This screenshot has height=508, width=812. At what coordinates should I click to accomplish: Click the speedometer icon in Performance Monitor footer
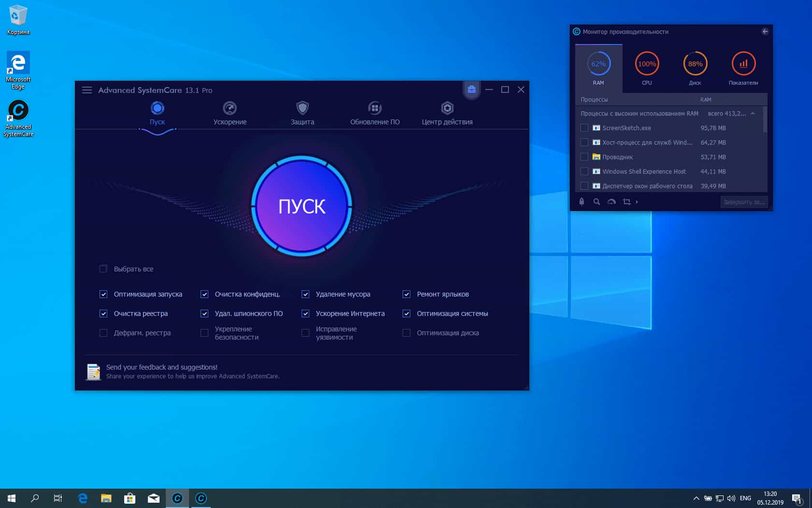click(x=611, y=202)
